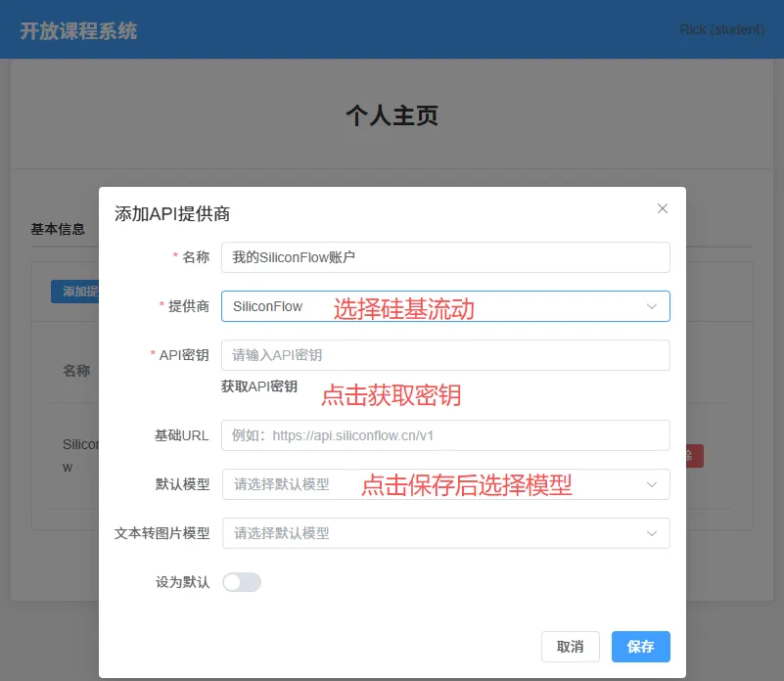Click the 基础URL input field
The height and width of the screenshot is (681, 784).
[445, 435]
